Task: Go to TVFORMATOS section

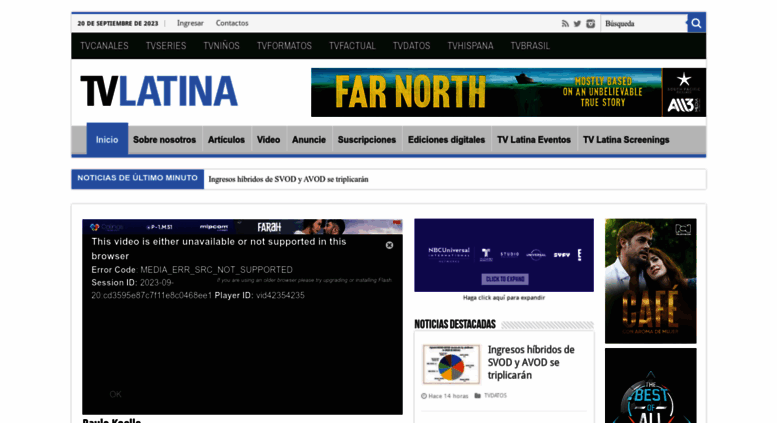Action: tap(284, 46)
